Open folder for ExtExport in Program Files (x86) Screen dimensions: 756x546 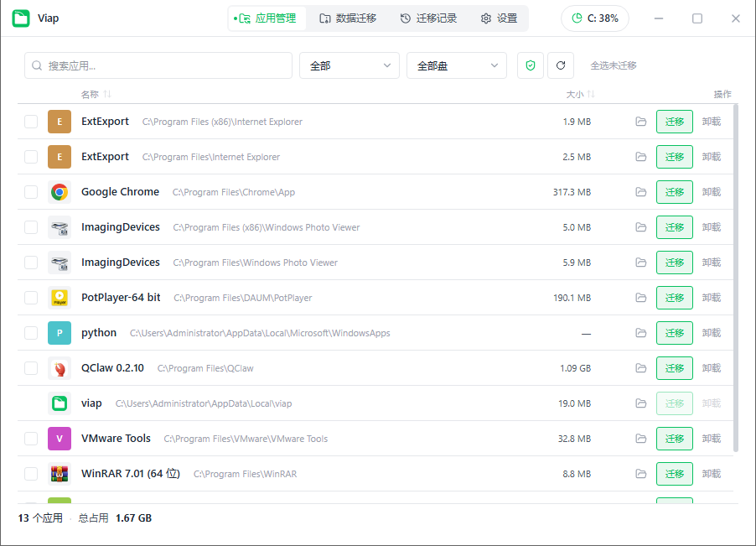(641, 122)
